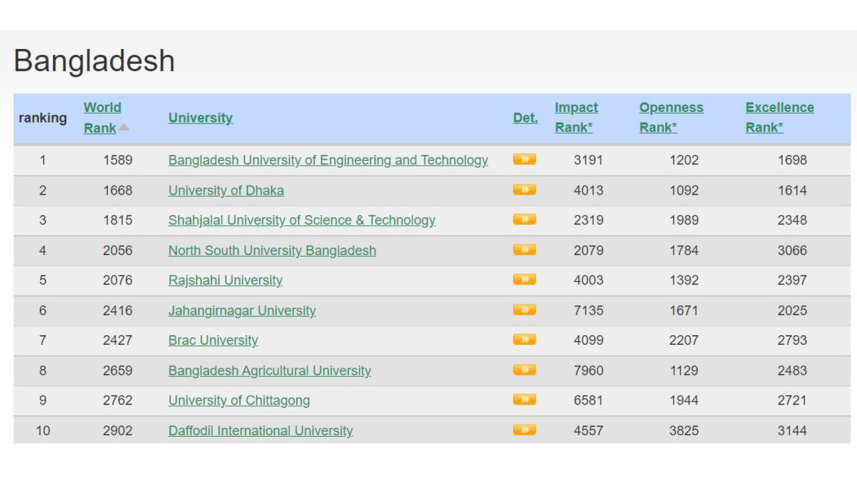Click details icon for Daffodil International University
This screenshot has width=857, height=482.
[524, 430]
